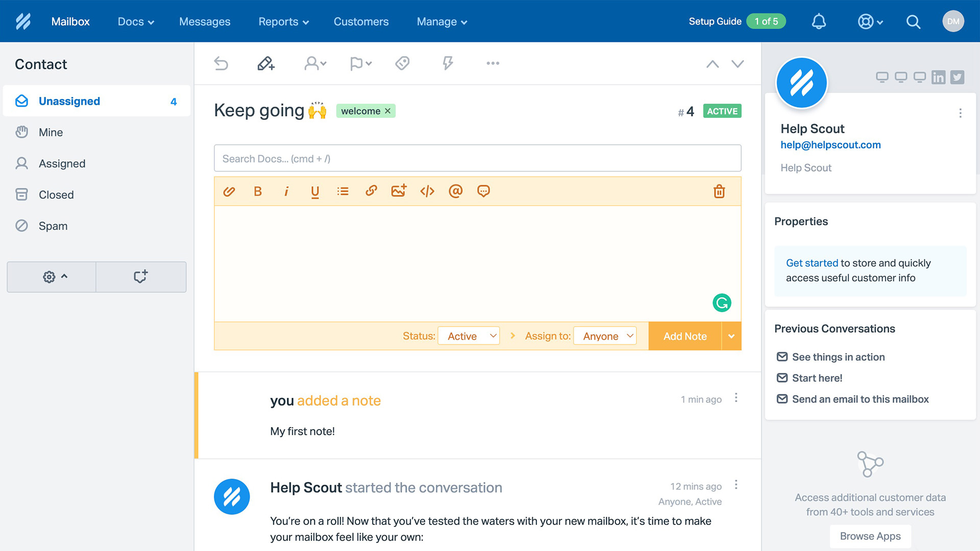Insert a hyperlink via the link icon
980x551 pixels.
[371, 191]
